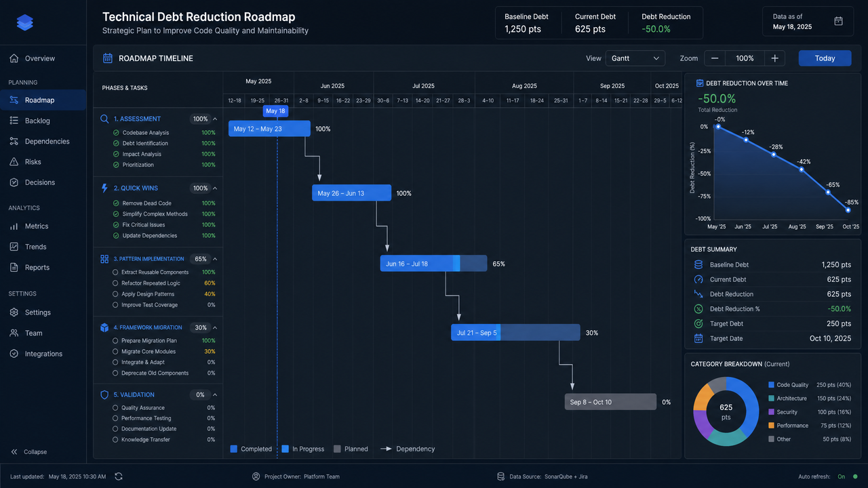
Task: Click the Jun 16 – Jul 18 progress bar
Action: pos(433,264)
